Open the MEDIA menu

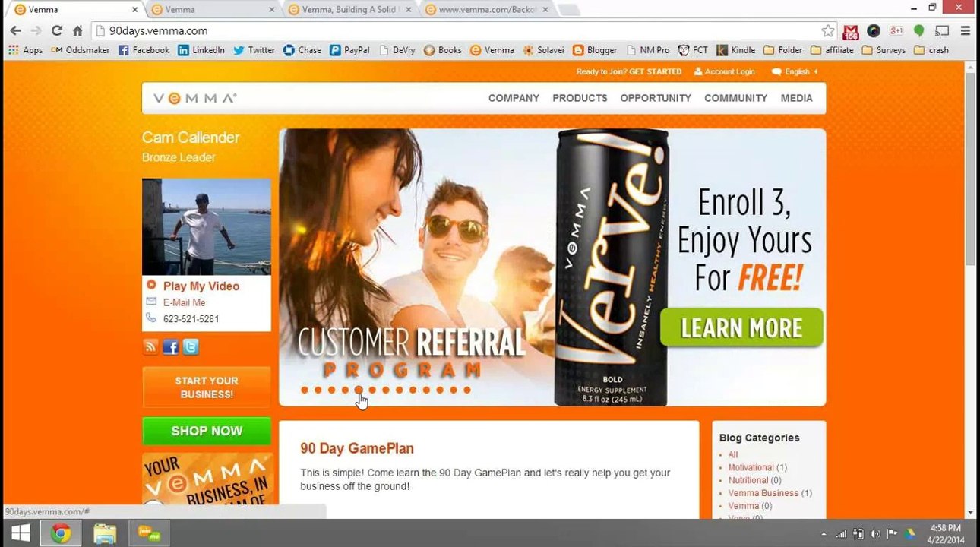[x=796, y=98]
